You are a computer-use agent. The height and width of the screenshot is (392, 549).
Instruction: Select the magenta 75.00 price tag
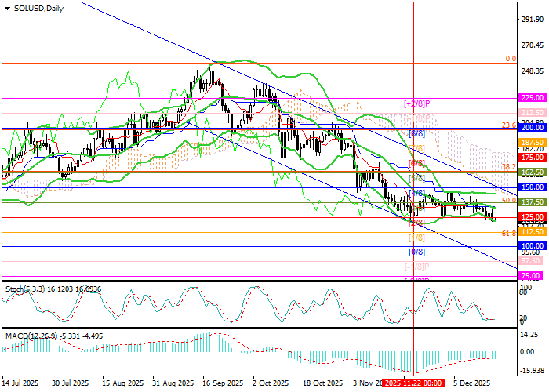tap(533, 276)
